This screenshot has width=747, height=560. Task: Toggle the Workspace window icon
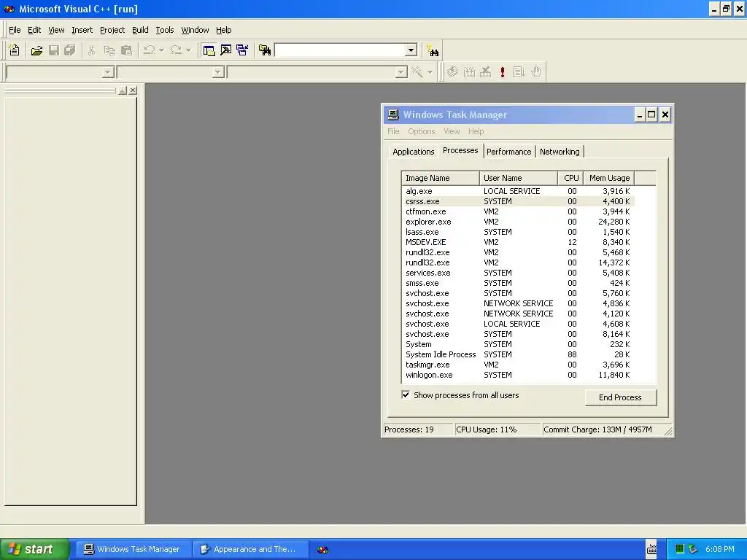209,50
